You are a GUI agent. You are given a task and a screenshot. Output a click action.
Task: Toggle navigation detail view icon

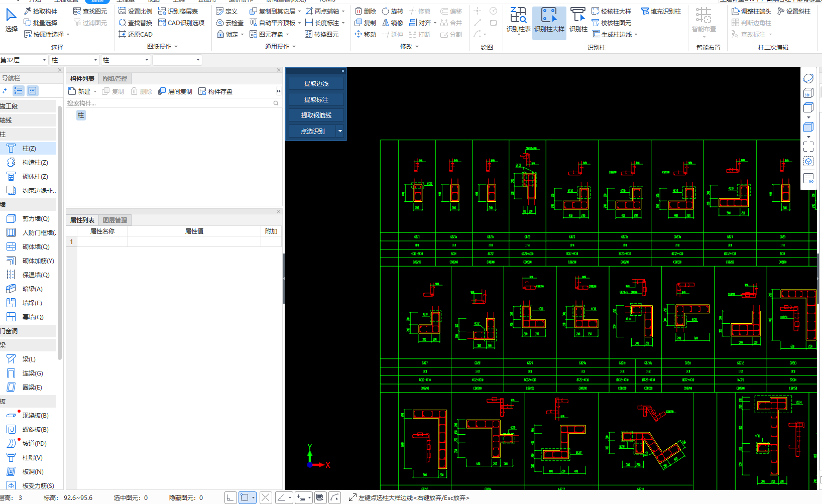click(33, 90)
